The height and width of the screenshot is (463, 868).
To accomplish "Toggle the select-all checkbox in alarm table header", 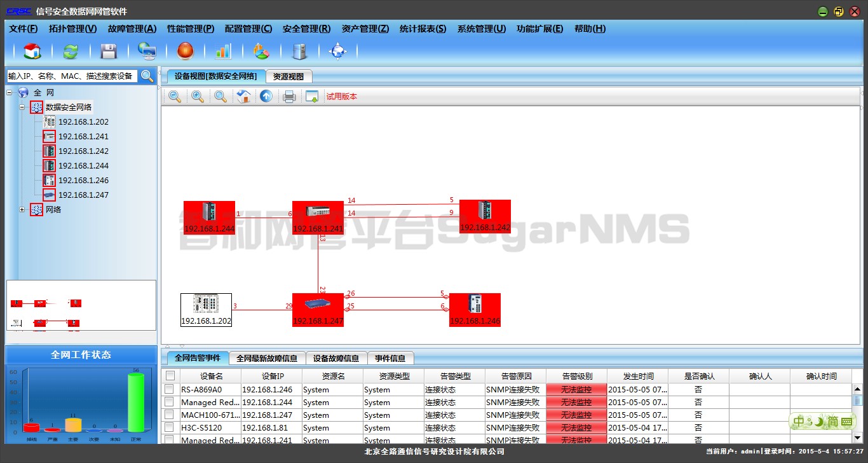I will (170, 376).
